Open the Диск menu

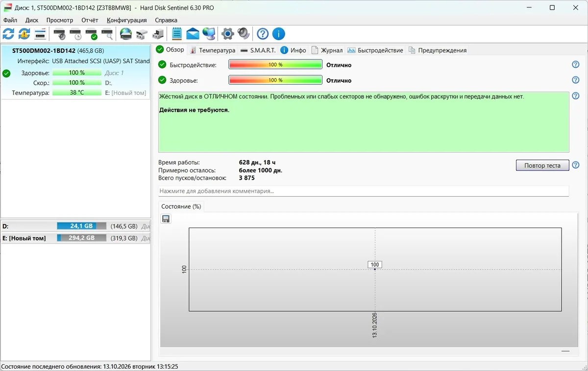pos(32,20)
